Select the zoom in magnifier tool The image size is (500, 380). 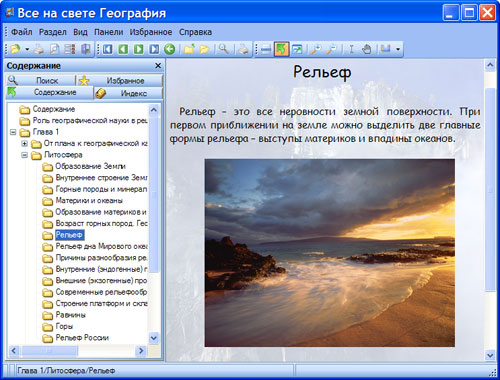(x=316, y=49)
